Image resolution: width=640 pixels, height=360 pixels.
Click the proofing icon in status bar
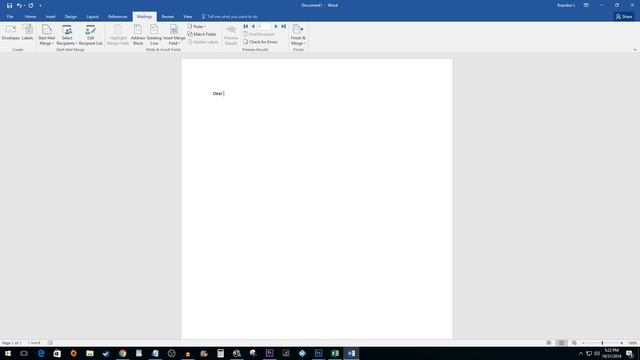coord(50,343)
